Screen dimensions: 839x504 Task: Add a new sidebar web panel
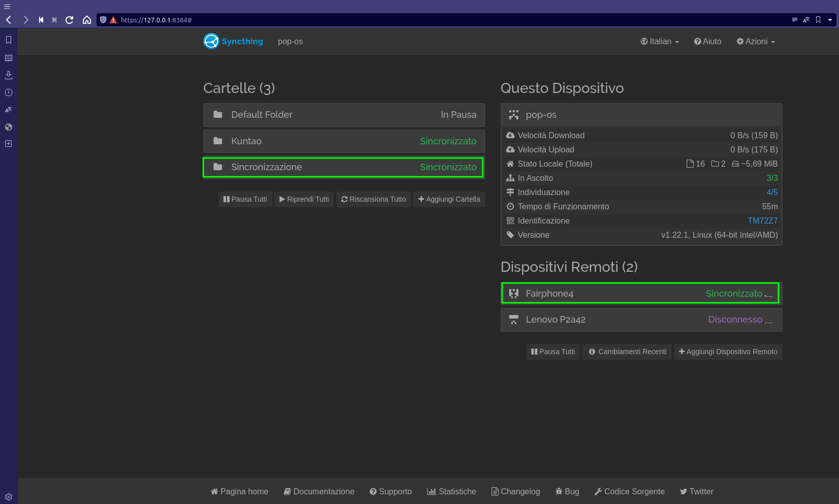pos(9,144)
